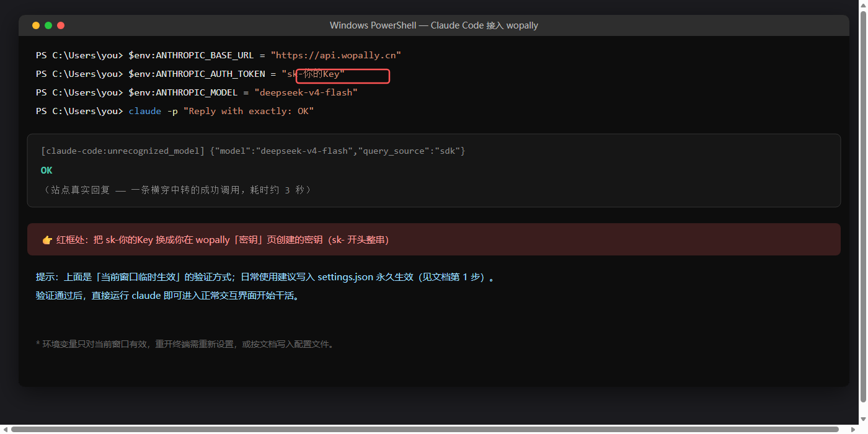Screen dimensions: 868x434
Task: Click the yellow traffic-light dot
Action: [36, 25]
